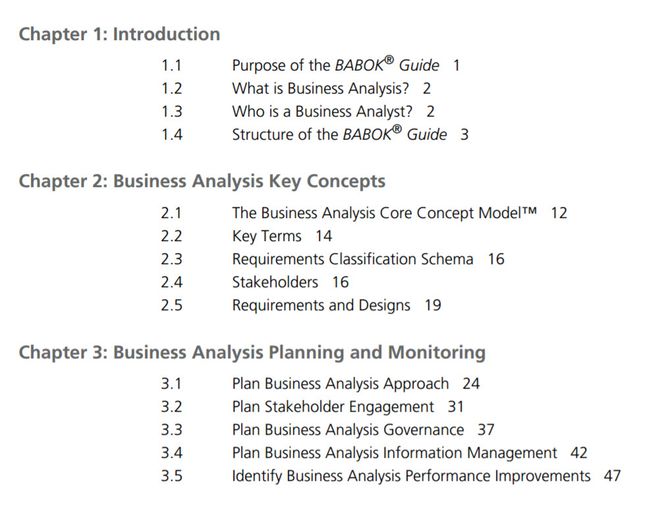Open Structure of the BABOK Guide entry

click(x=339, y=134)
